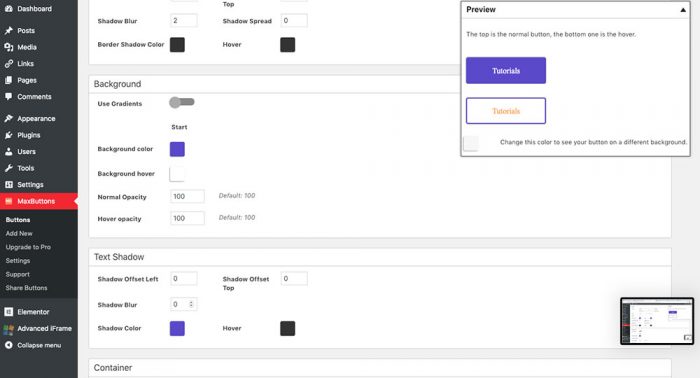Open the Elementor icon in sidebar

coord(8,312)
